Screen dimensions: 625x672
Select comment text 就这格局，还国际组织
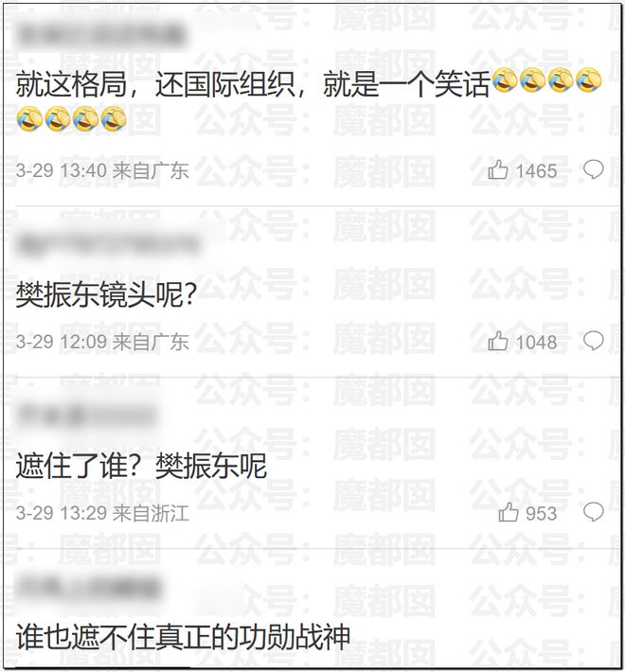tap(155, 84)
